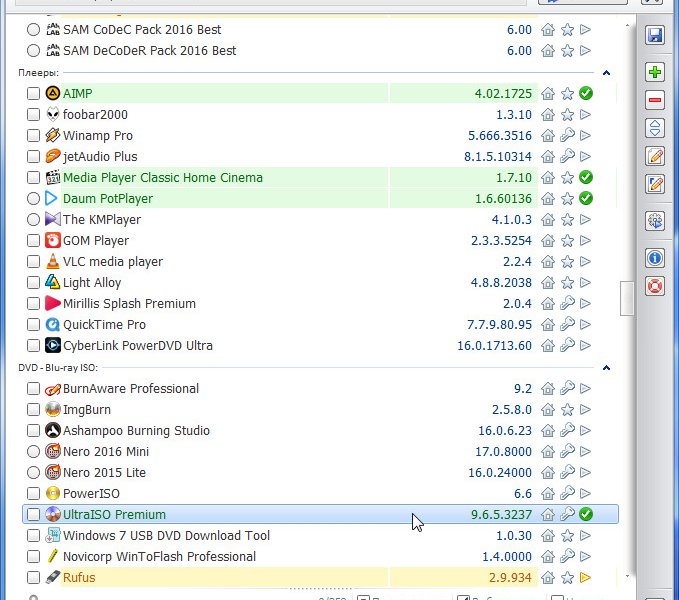679x600 pixels.
Task: Tick the UltraISO Premium checkbox
Action: click(33, 514)
